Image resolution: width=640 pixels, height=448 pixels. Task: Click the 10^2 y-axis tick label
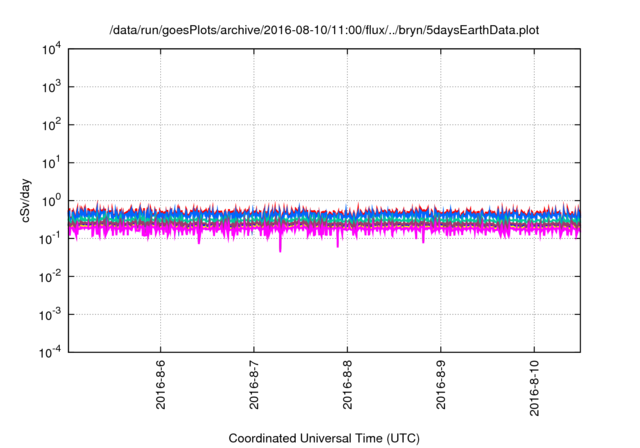point(51,125)
